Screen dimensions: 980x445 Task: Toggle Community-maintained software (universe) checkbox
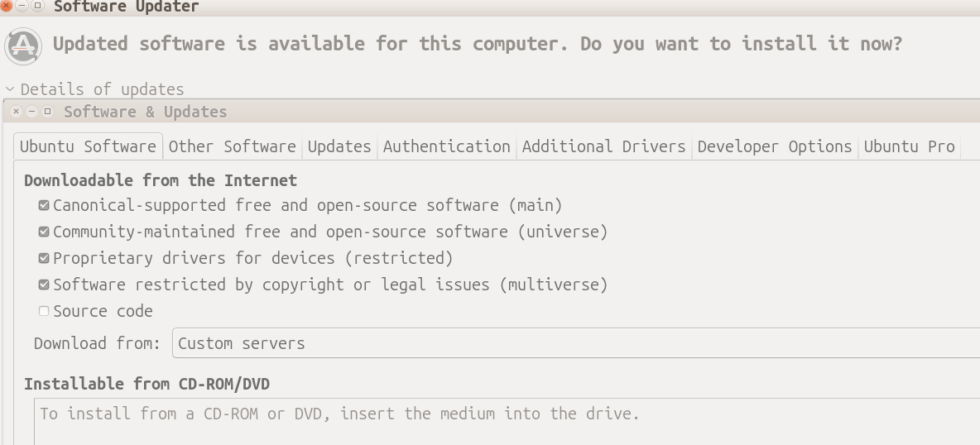(44, 232)
